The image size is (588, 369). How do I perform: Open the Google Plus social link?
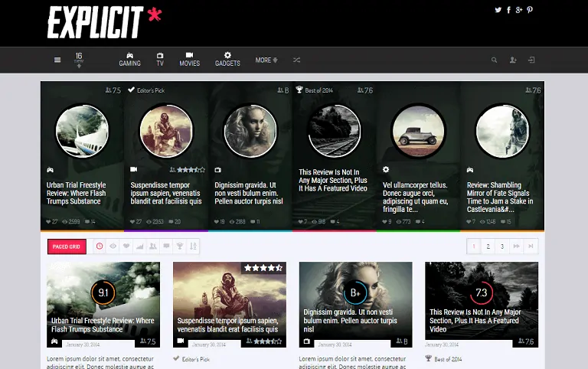tap(519, 10)
